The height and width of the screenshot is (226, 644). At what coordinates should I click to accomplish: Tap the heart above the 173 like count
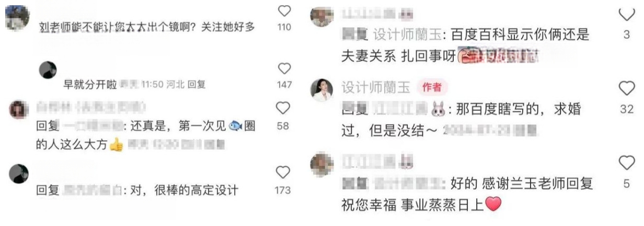(x=283, y=172)
